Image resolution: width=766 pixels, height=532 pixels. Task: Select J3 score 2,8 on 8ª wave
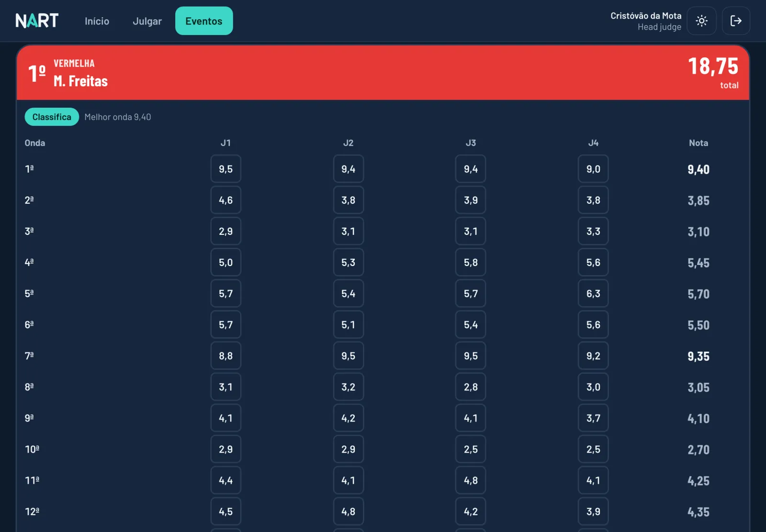click(x=471, y=387)
